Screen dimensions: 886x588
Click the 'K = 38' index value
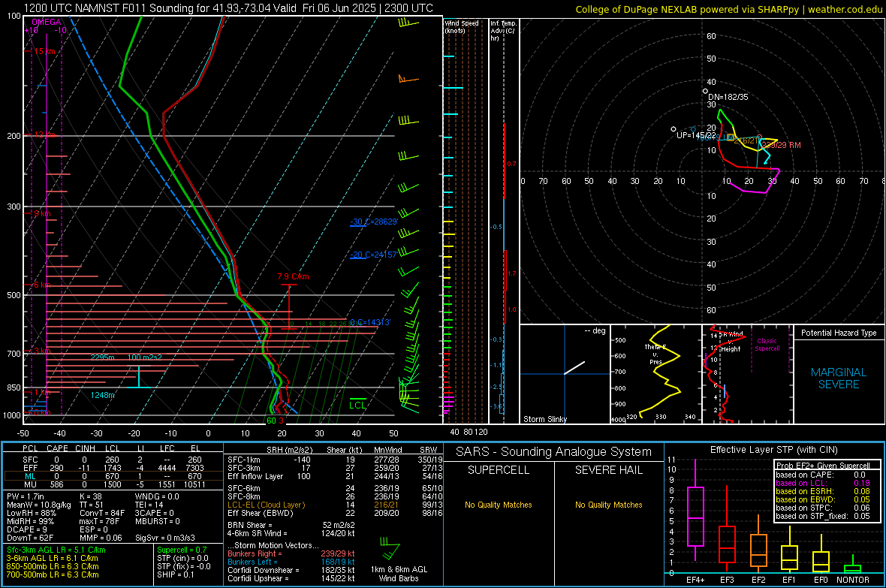(90, 496)
